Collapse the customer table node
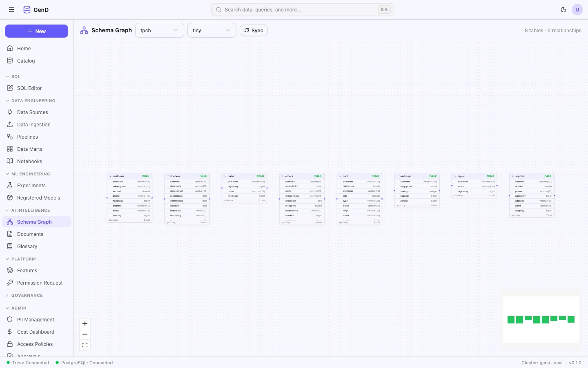 tap(110, 176)
